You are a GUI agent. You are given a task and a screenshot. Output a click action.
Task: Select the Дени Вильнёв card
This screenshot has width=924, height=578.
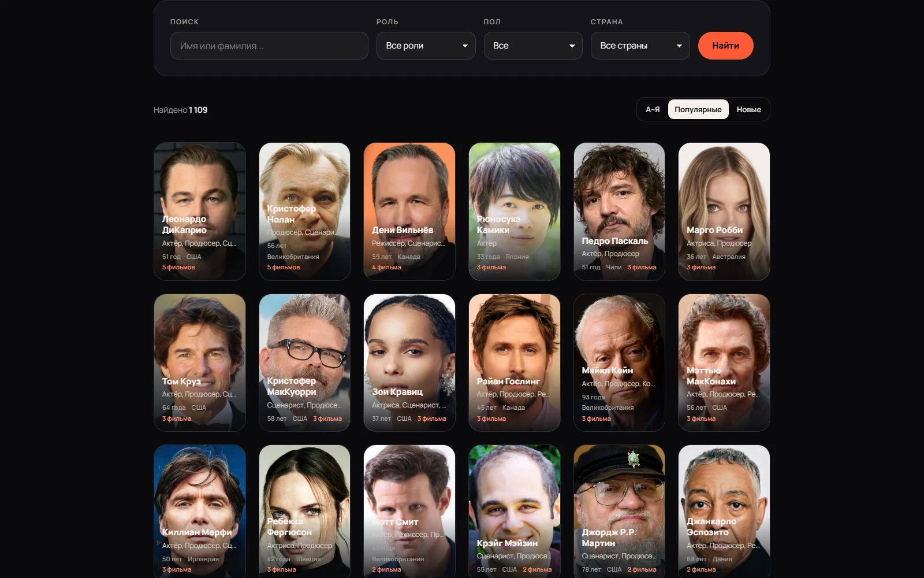(x=409, y=212)
